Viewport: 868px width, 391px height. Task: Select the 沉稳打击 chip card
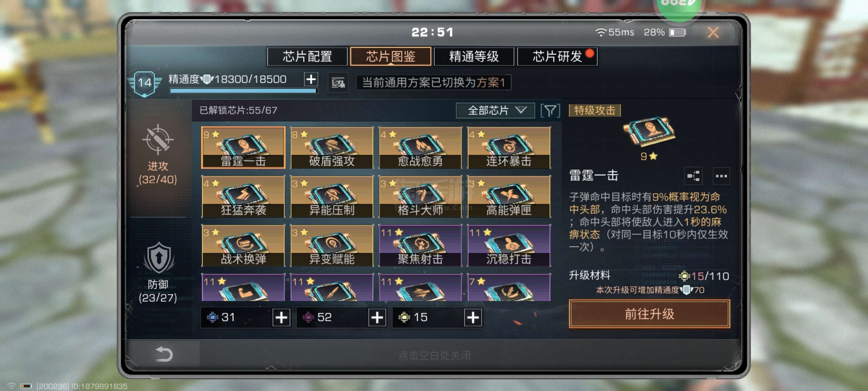coord(509,245)
